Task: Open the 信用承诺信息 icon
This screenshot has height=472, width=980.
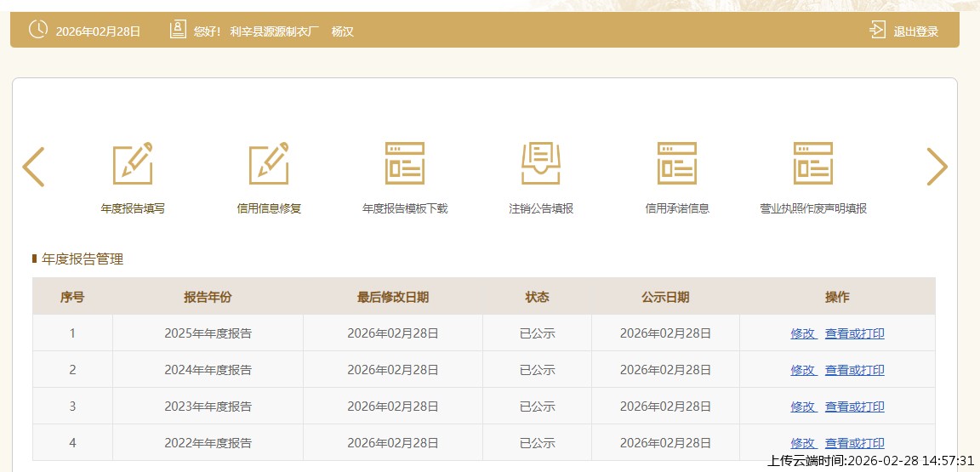Action: [x=677, y=163]
